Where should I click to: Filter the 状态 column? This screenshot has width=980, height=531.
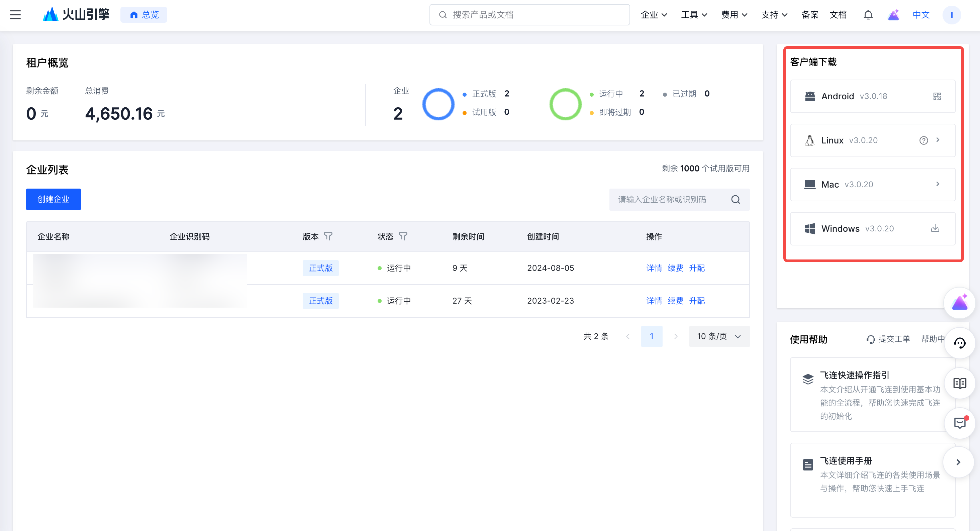(x=403, y=237)
